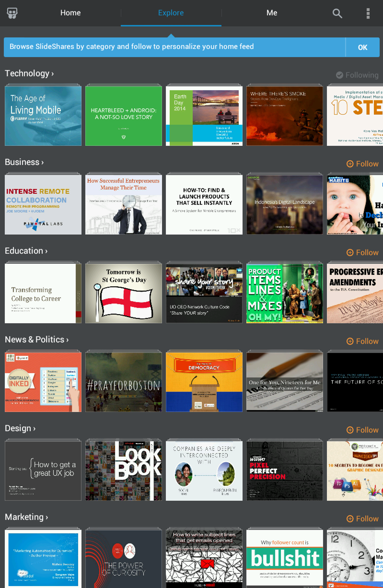Open the search magnifier icon
This screenshot has width=383, height=588.
pyautogui.click(x=337, y=14)
